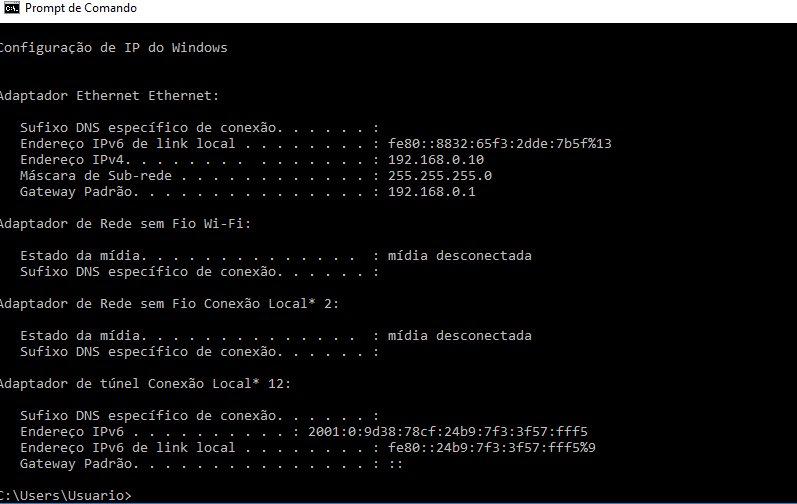The image size is (797, 504).
Task: Click 'Adaptador de Rede sem Fio Wi-Fi:' heading
Action: coord(126,224)
